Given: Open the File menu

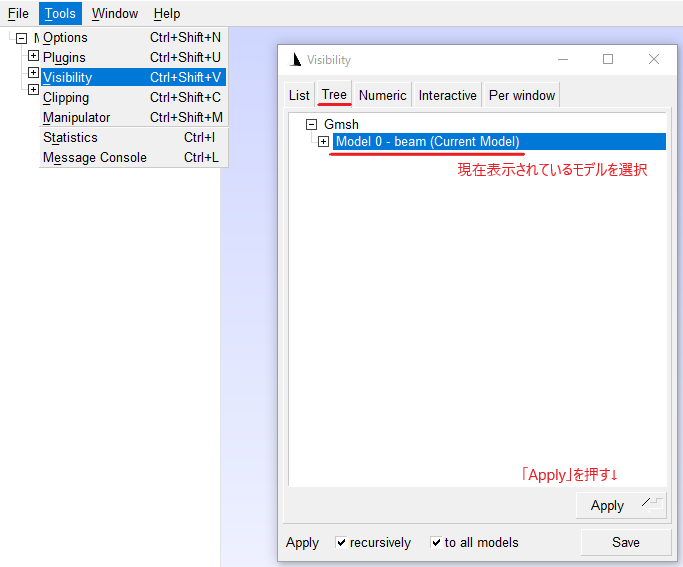Looking at the screenshot, I should pyautogui.click(x=18, y=14).
